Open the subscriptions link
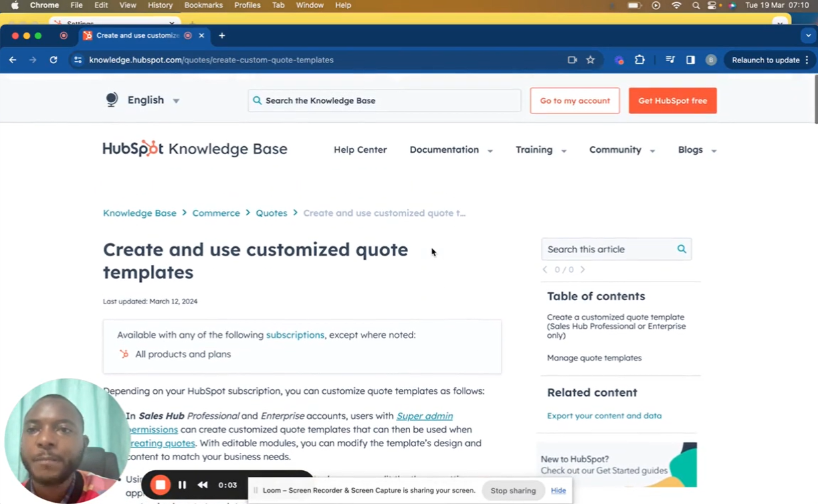Screen dimensions: 818x504 [295, 335]
